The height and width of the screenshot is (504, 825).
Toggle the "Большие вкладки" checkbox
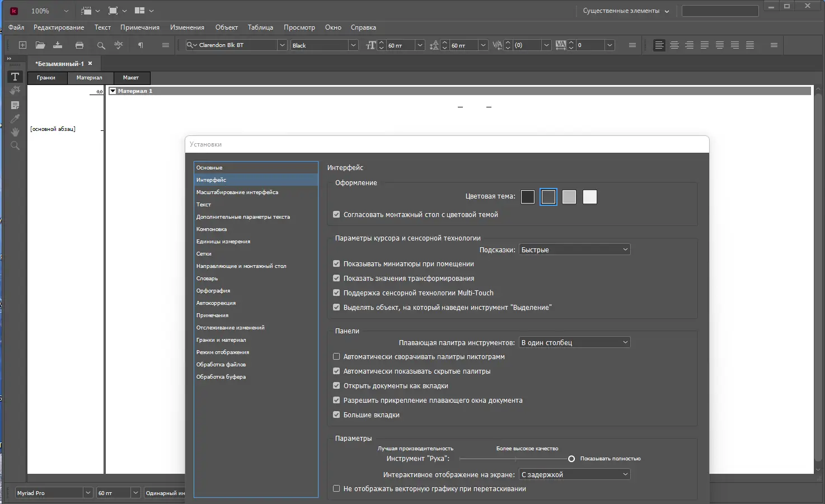(336, 414)
